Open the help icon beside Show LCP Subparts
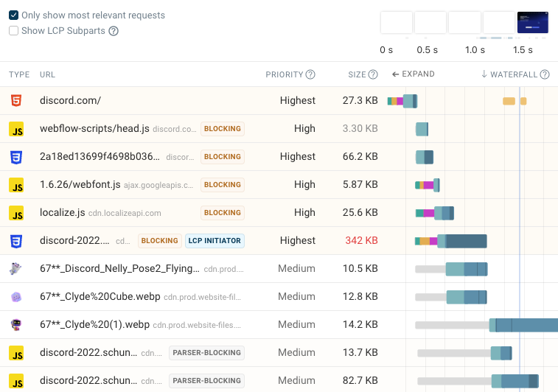Image resolution: width=558 pixels, height=392 pixels. click(x=114, y=31)
